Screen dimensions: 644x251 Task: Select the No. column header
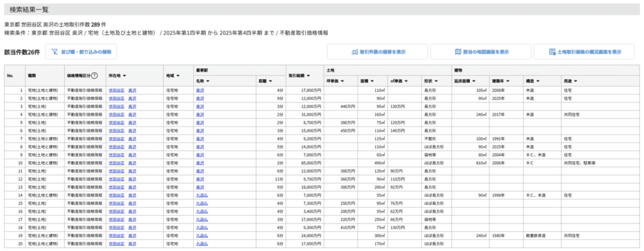(x=15, y=75)
